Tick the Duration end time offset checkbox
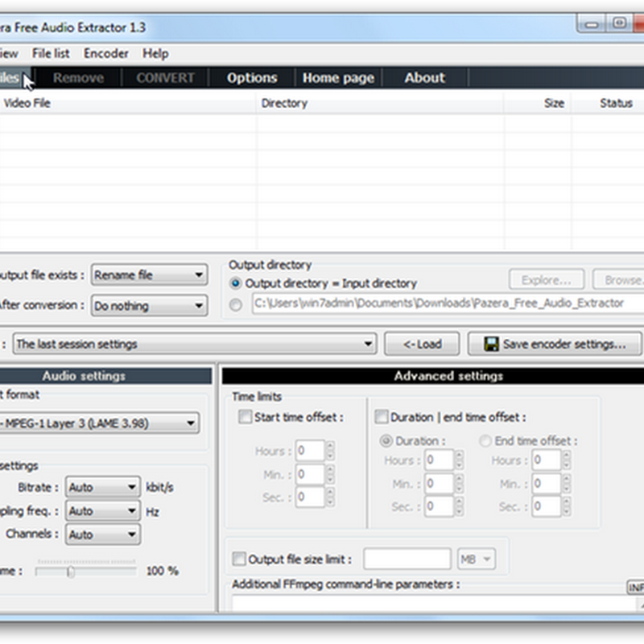 pyautogui.click(x=382, y=417)
